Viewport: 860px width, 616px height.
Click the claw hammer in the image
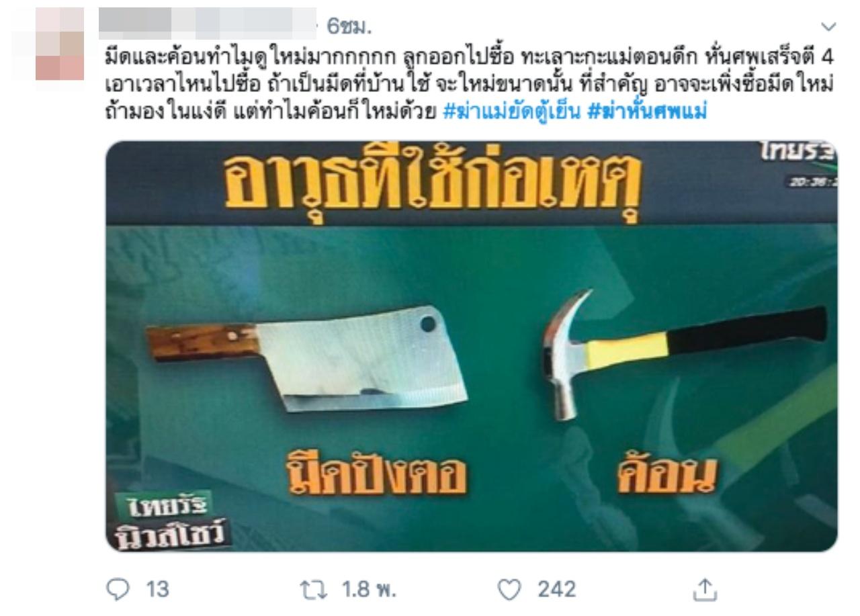[683, 361]
